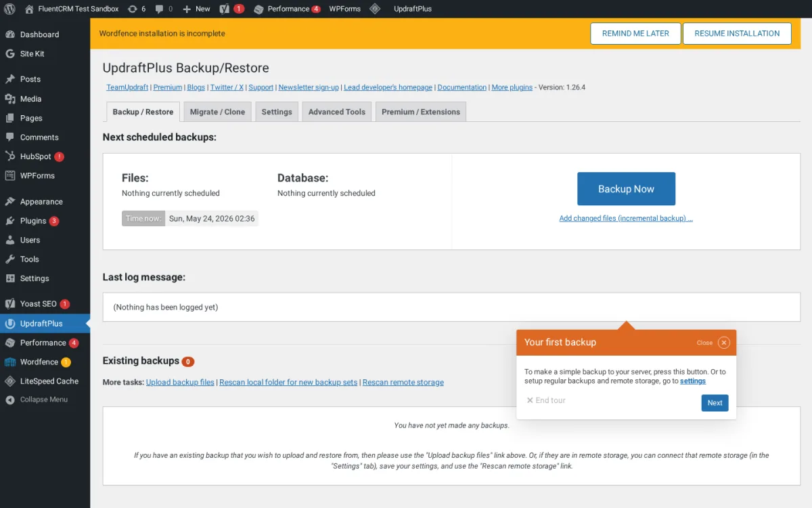This screenshot has height=508, width=812.
Task: Open the Site Kit Google icon
Action: point(10,54)
